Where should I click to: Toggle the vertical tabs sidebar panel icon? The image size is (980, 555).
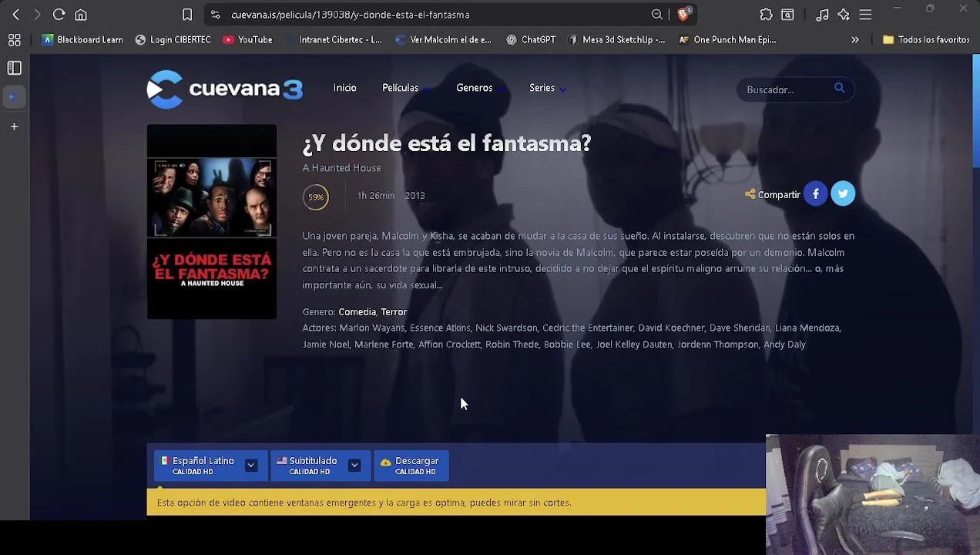(x=14, y=69)
